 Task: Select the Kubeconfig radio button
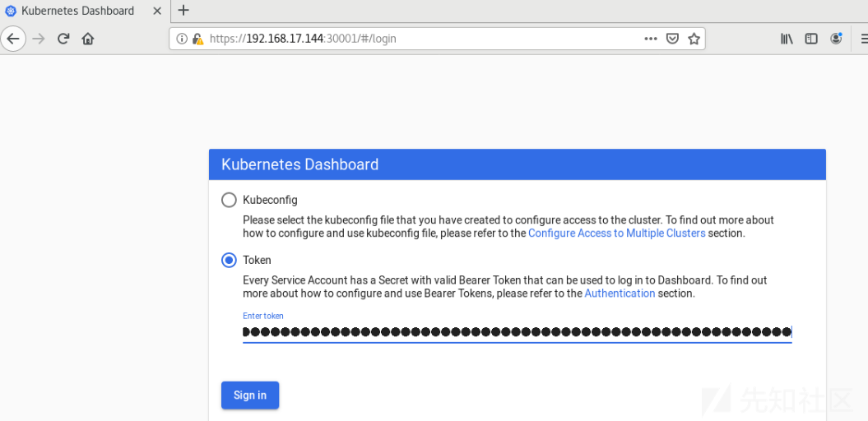pos(229,200)
